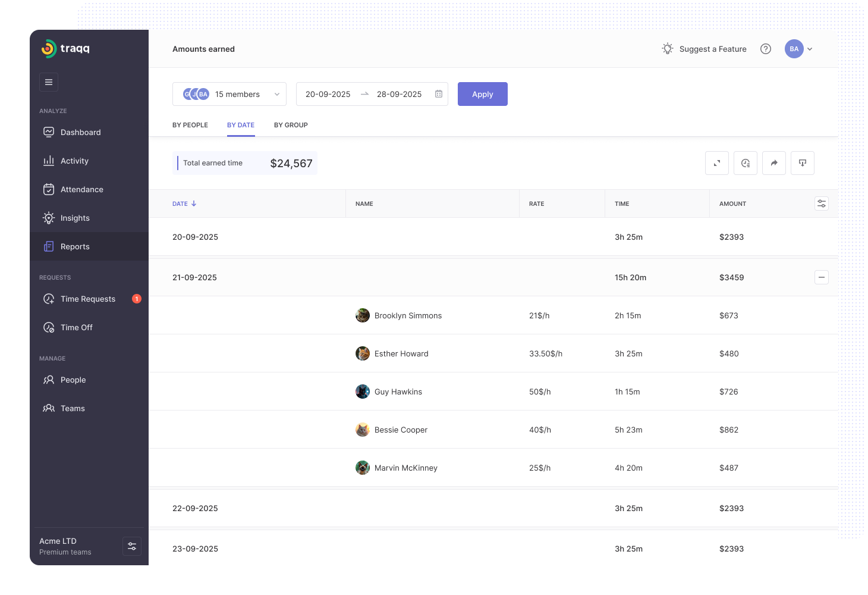Viewport: 868px width, 595px height.
Task: Click the NAME column header
Action: [364, 203]
